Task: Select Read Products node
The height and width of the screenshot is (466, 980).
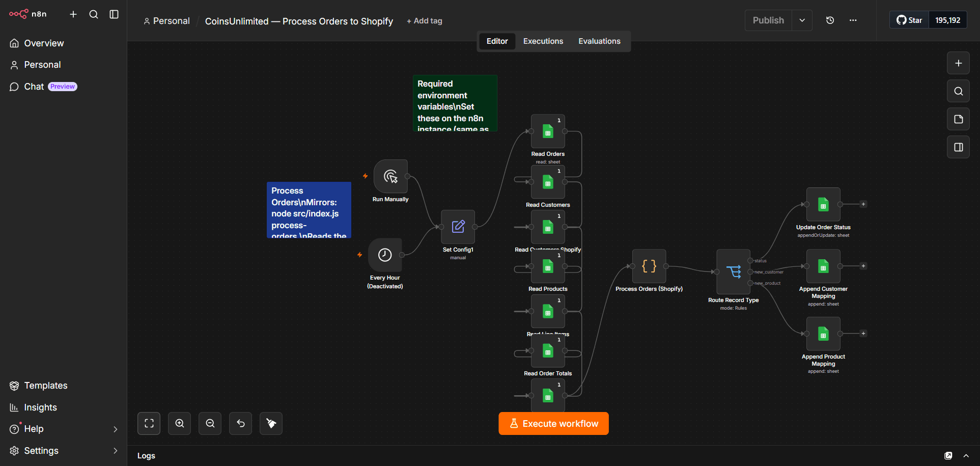Action: (x=548, y=266)
